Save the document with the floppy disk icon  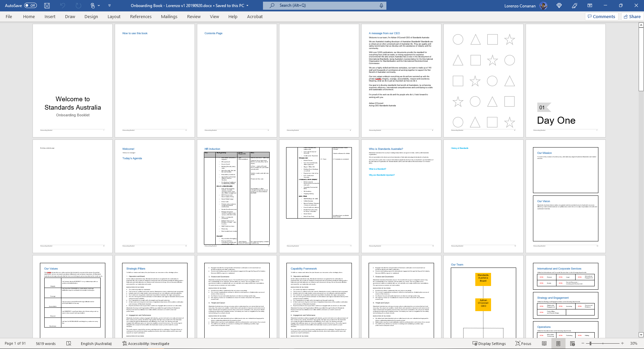pos(47,5)
